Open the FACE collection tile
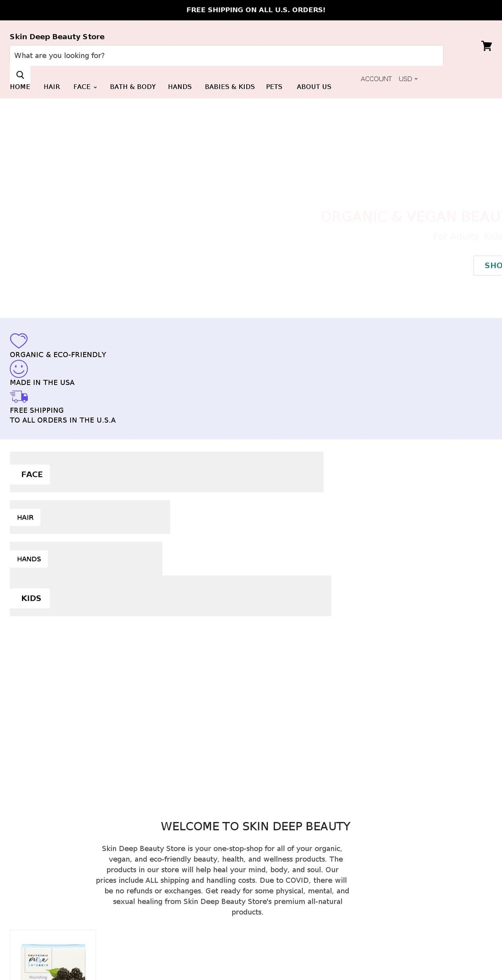The width and height of the screenshot is (502, 980). (166, 472)
